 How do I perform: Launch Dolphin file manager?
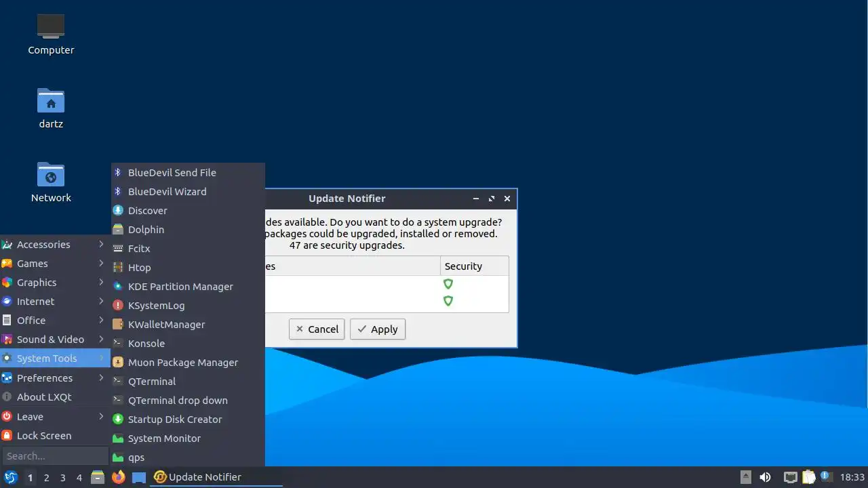coord(188,229)
